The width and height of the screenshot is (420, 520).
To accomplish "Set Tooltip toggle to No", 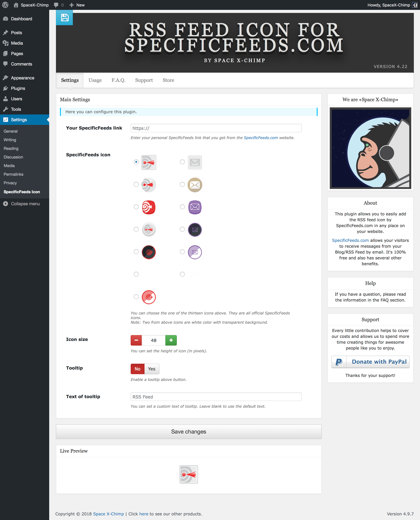I will coord(137,369).
